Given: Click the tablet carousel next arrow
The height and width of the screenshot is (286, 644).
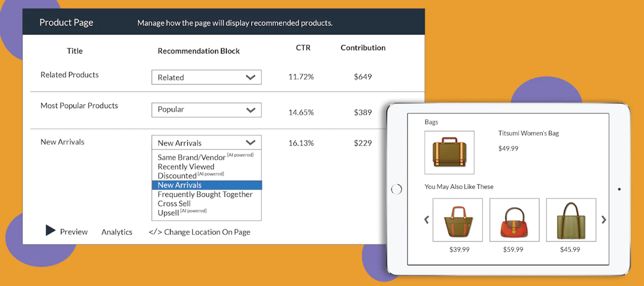Looking at the screenshot, I should coord(604,219).
